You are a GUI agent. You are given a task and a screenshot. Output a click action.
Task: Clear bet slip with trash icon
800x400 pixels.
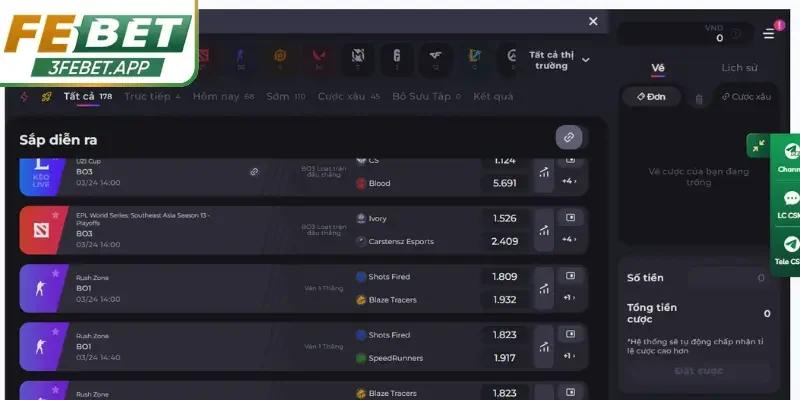699,99
